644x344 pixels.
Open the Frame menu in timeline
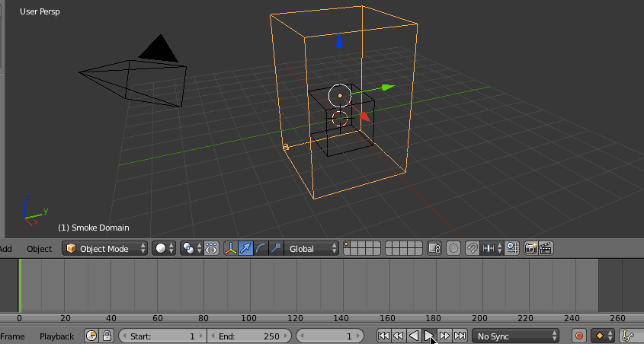[x=13, y=336]
